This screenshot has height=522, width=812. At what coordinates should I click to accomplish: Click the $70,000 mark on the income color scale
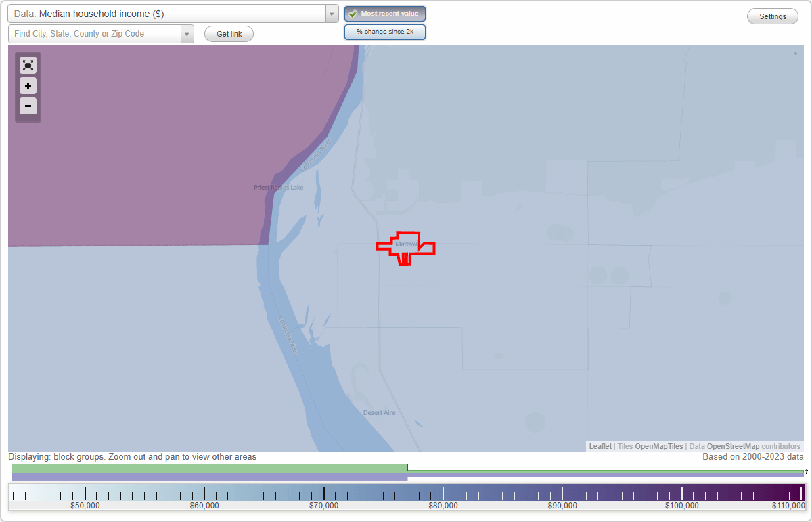pos(324,495)
